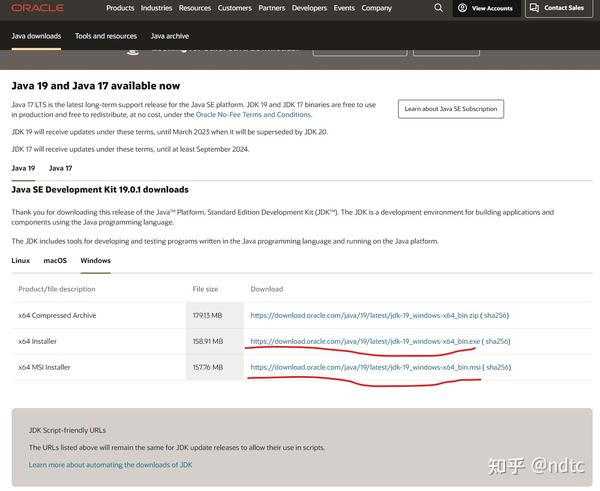Open View Accounts in the header
Image resolution: width=600 pixels, height=491 pixels.
pyautogui.click(x=485, y=8)
